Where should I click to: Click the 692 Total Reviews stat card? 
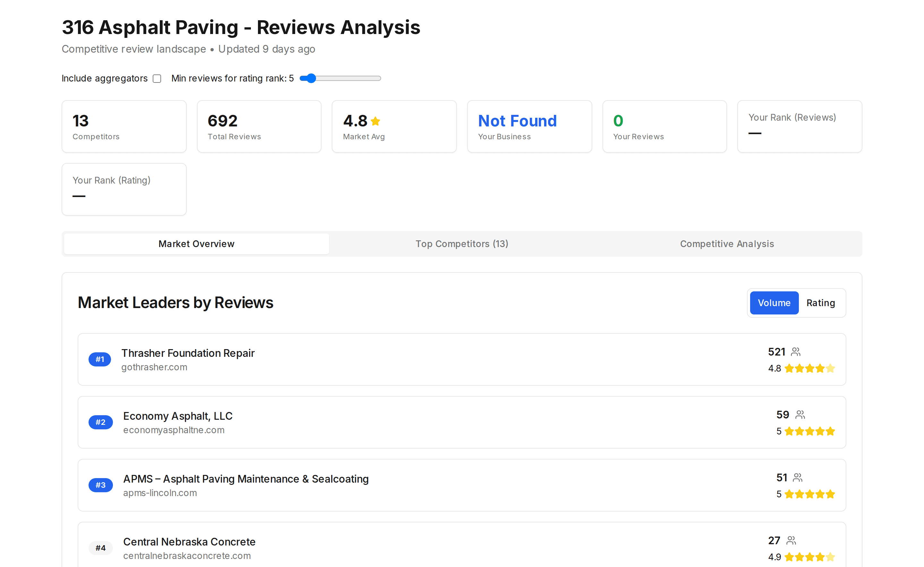click(259, 126)
